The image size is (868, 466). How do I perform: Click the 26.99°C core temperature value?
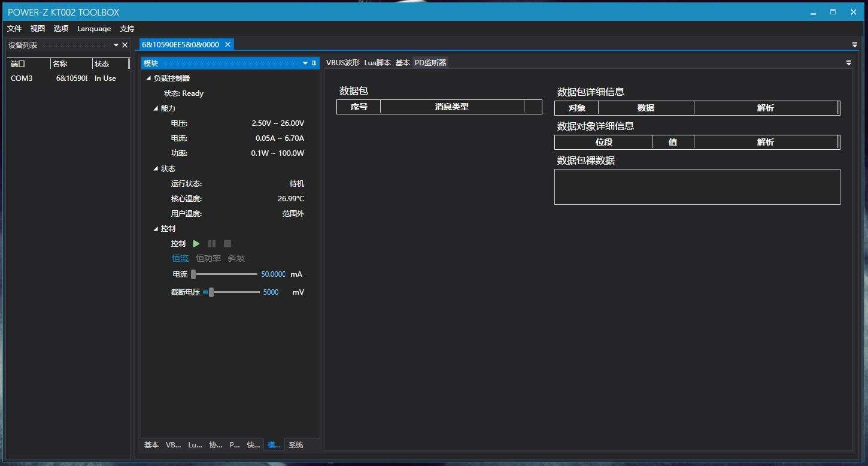pos(291,199)
